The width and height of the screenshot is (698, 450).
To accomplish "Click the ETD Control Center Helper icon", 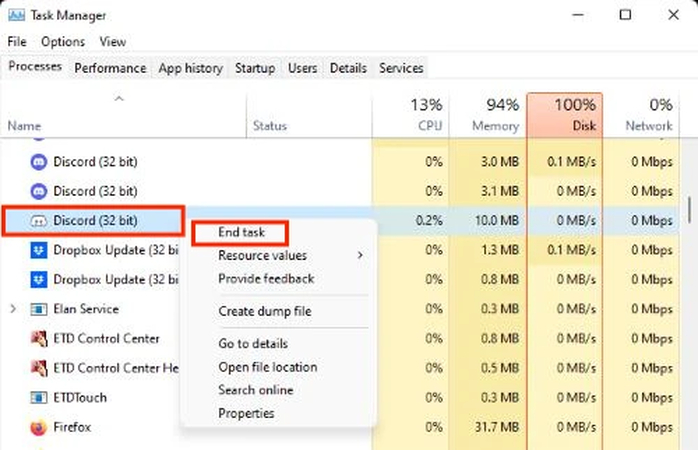I will tap(39, 368).
